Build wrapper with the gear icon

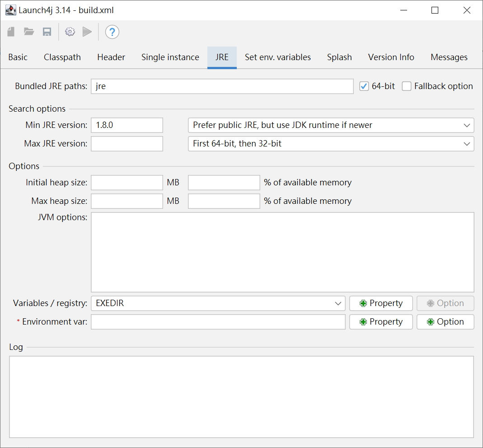click(x=70, y=32)
